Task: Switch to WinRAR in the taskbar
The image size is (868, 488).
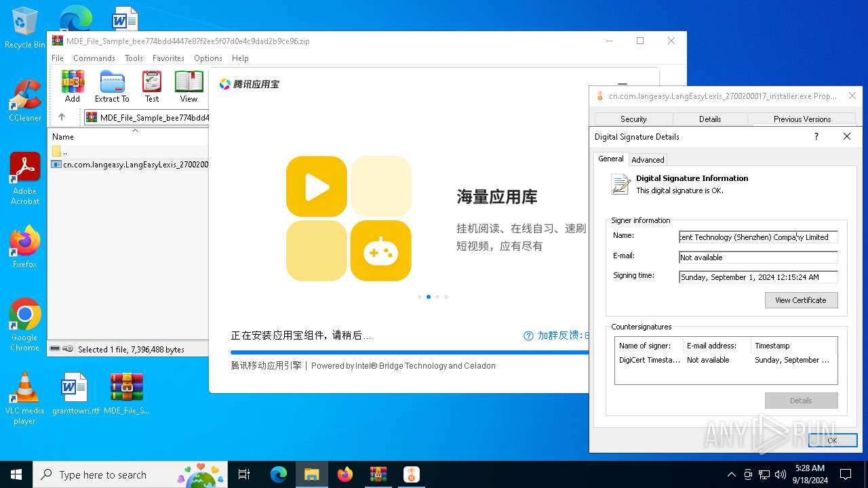Action: coord(378,474)
